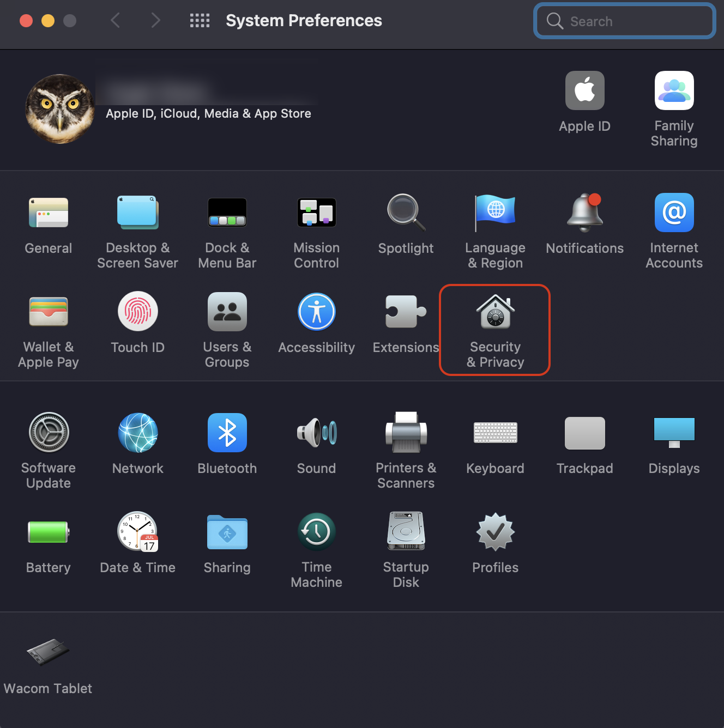Click the owl user profile picture
Viewport: 724px width, 728px height.
coord(60,109)
